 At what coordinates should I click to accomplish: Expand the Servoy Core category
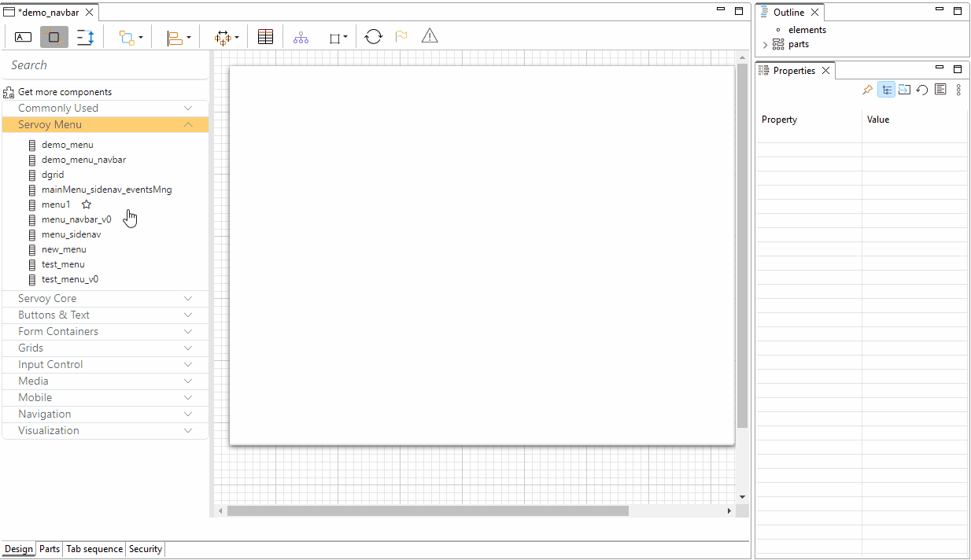[x=105, y=298]
